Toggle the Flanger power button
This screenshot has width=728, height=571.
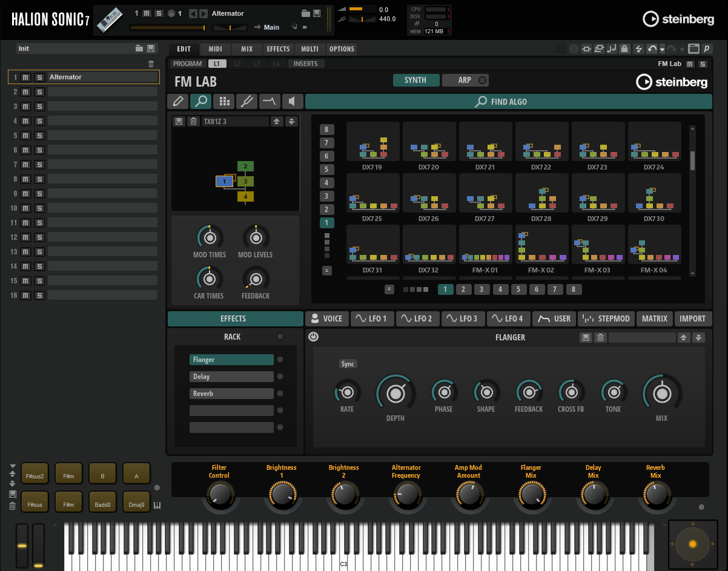click(x=313, y=337)
